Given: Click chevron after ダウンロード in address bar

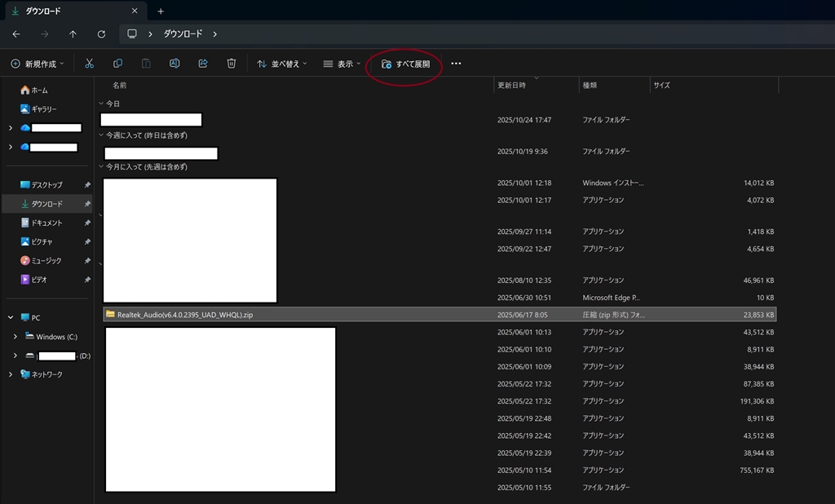Looking at the screenshot, I should (x=214, y=34).
